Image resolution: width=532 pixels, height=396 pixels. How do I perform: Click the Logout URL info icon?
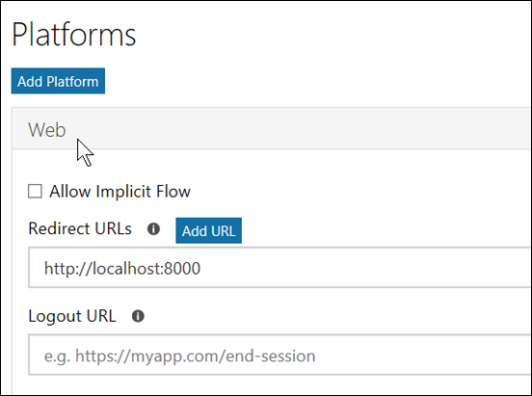coord(138,316)
